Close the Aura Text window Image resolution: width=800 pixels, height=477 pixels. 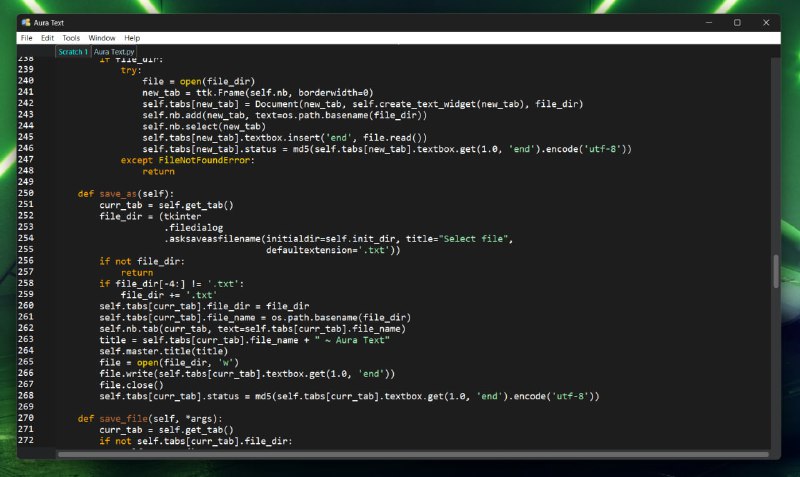(764, 22)
